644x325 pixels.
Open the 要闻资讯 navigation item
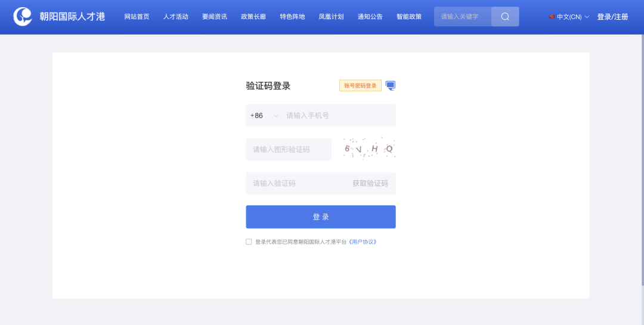tap(214, 17)
